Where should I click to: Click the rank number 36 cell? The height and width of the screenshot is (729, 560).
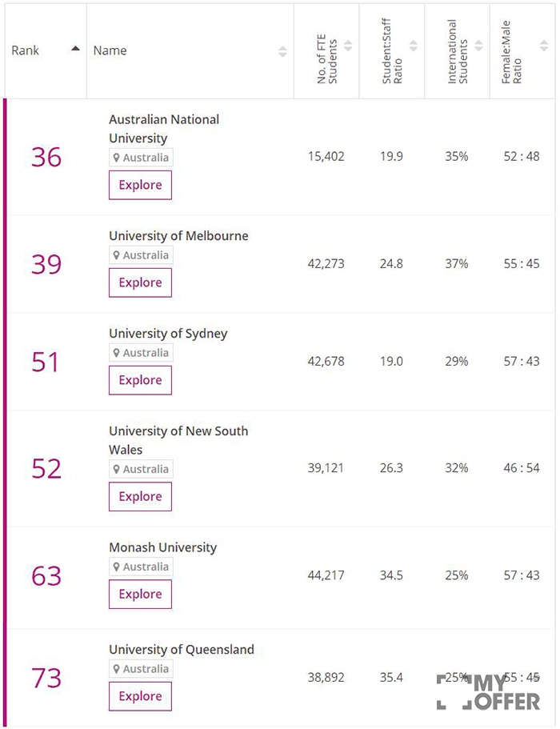coord(46,158)
